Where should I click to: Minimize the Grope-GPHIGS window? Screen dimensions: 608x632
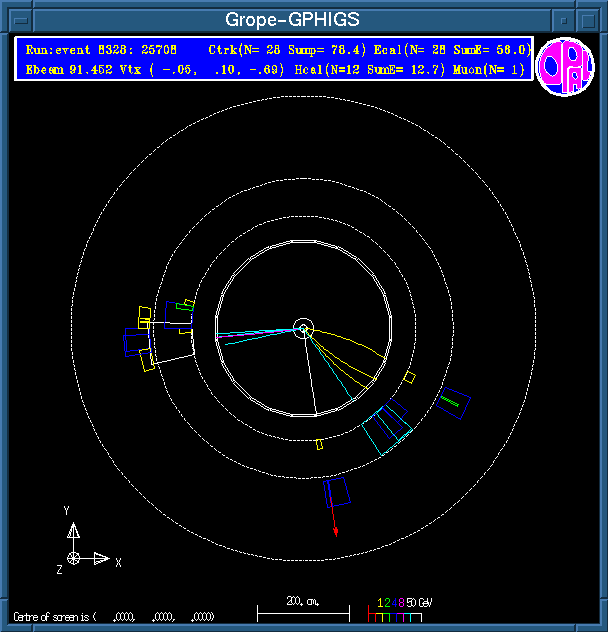(x=564, y=19)
